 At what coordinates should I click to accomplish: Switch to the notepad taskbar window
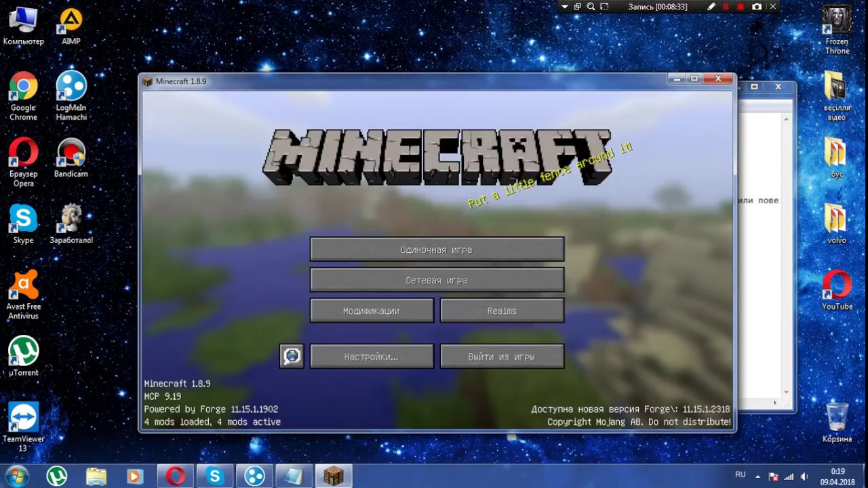pos(294,476)
